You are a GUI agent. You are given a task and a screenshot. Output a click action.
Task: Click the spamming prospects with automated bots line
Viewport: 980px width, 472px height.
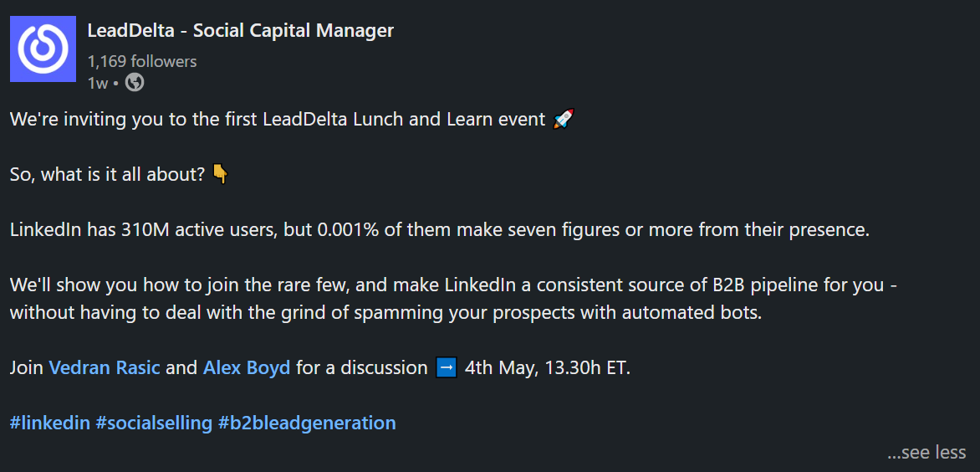pos(386,313)
